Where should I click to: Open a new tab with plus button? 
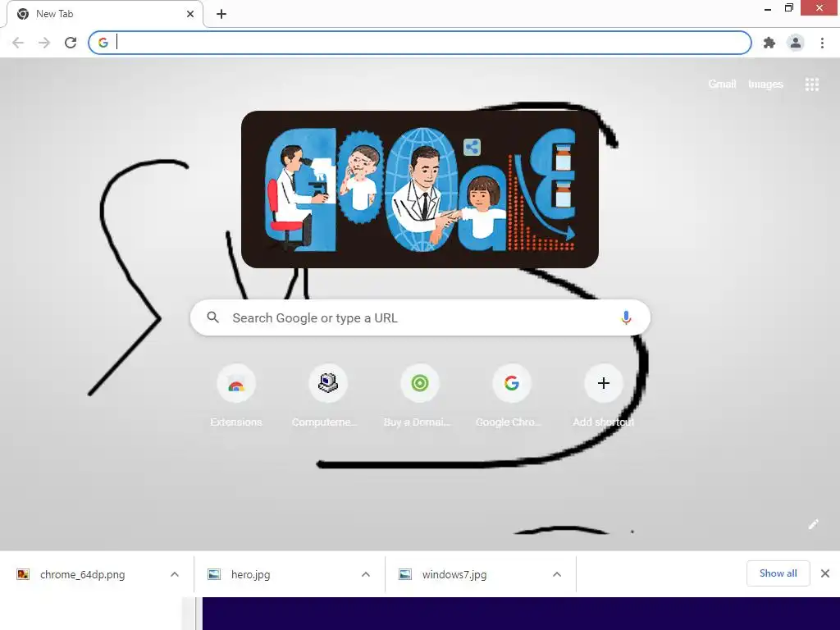(221, 14)
